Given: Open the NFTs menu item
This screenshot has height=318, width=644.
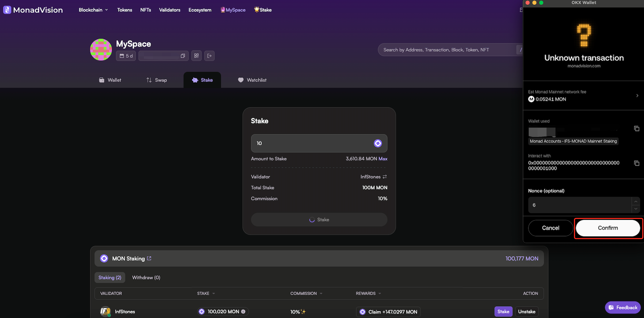Looking at the screenshot, I should (x=146, y=10).
